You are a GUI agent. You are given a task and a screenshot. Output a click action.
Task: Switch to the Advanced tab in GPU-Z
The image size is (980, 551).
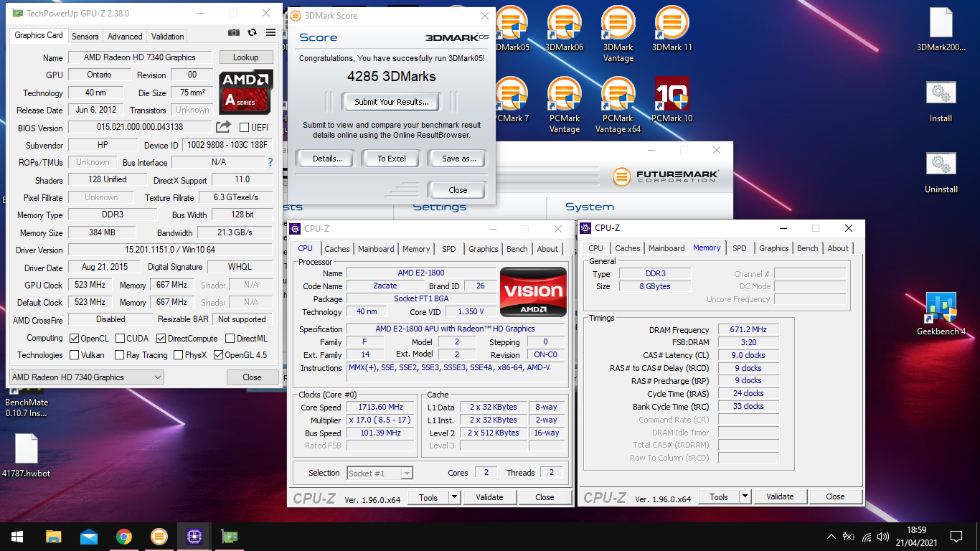(125, 36)
